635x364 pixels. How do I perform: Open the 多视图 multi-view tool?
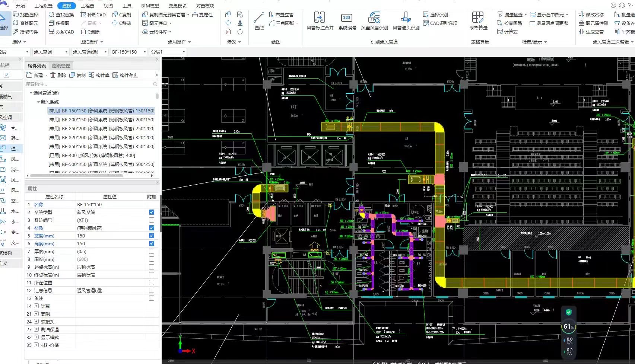pos(59,23)
